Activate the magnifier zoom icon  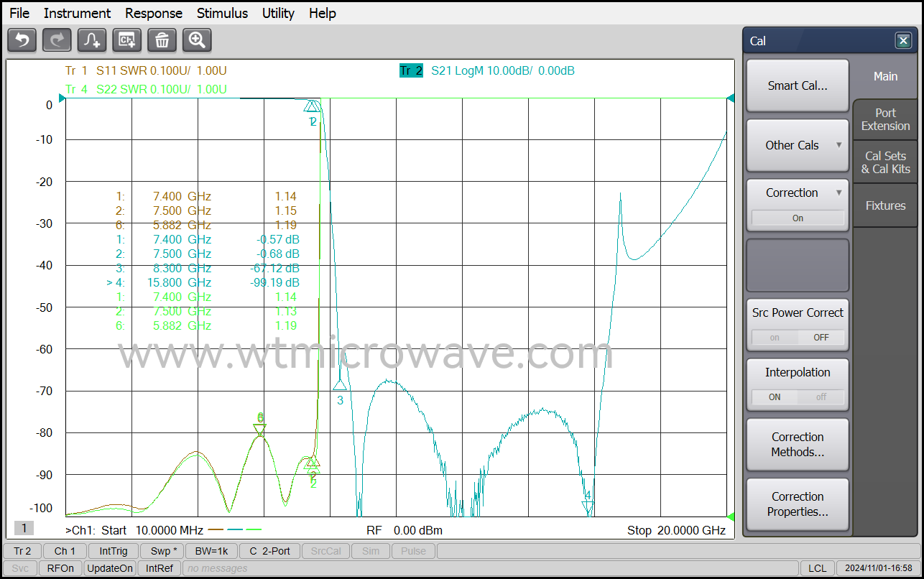pyautogui.click(x=197, y=40)
